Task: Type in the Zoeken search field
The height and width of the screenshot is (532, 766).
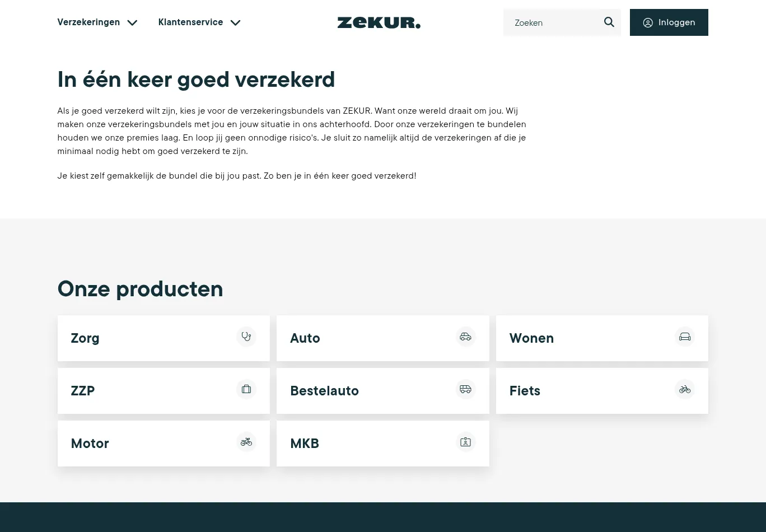Action: click(554, 23)
